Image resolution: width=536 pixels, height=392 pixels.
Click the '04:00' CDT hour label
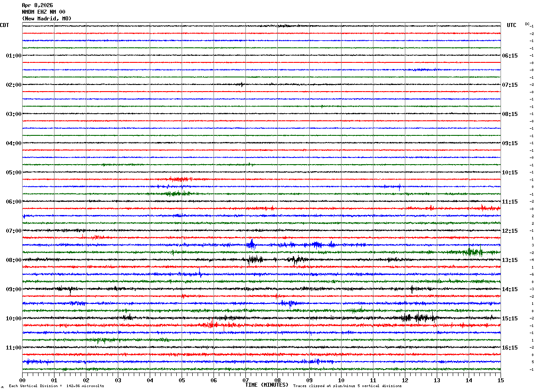[14, 143]
